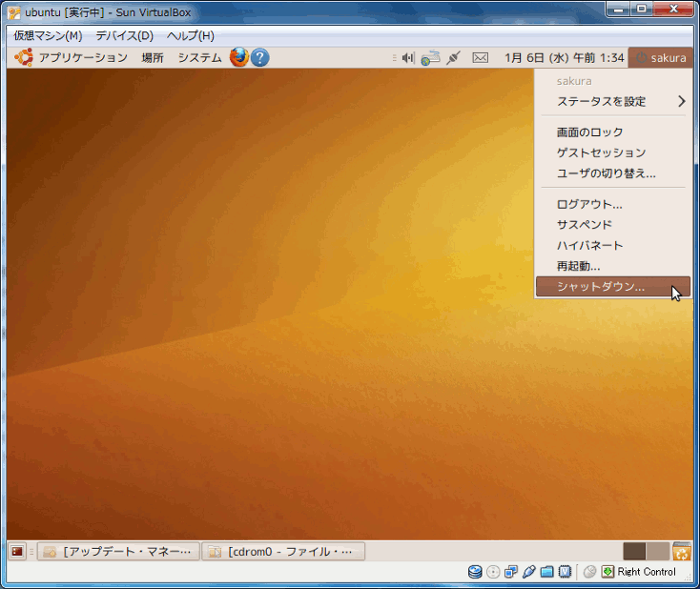Image resolution: width=700 pixels, height=589 pixels.
Task: Choose 再起動... from the session menu
Action: coord(578,266)
